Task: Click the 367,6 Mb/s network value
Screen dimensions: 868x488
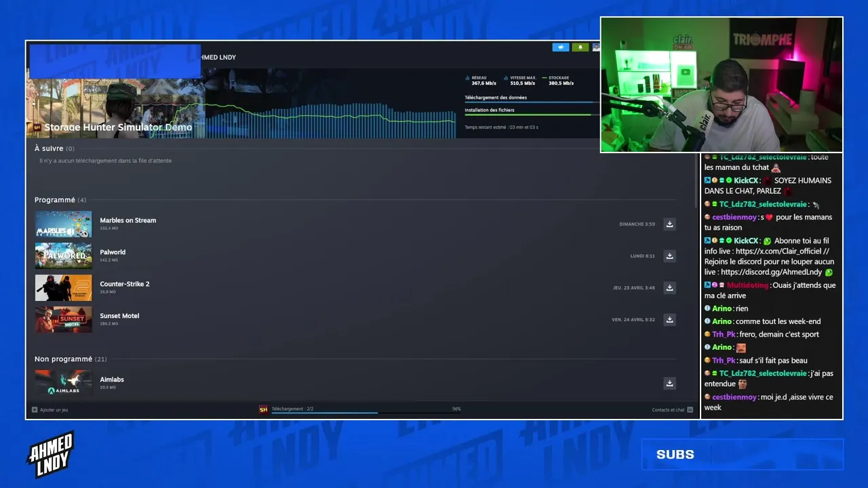Action: tap(484, 83)
